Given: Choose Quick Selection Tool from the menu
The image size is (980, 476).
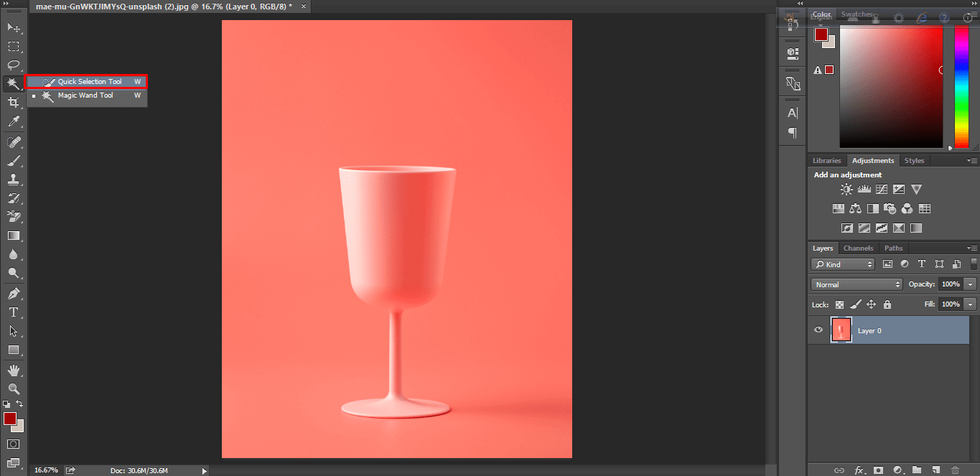Looking at the screenshot, I should (86, 81).
